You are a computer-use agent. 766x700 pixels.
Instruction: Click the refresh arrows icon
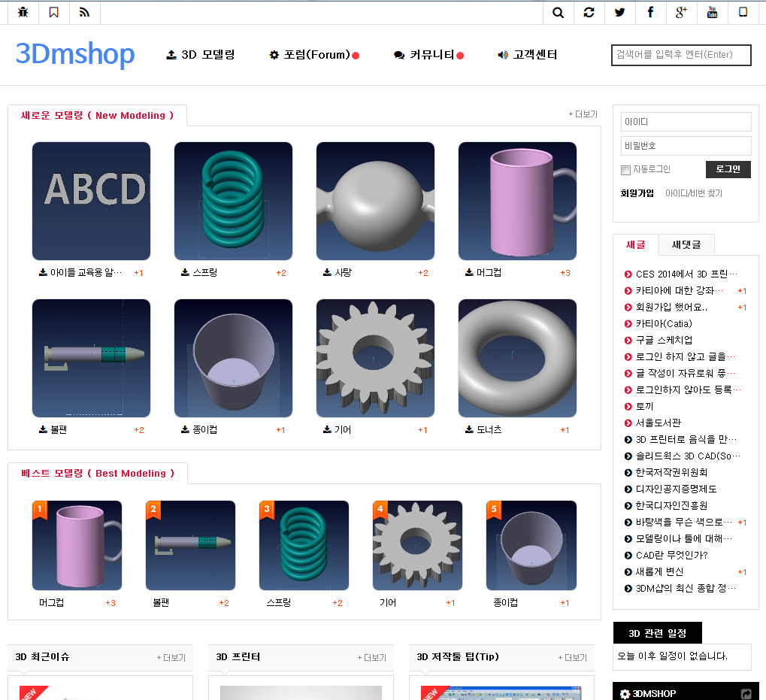(x=589, y=12)
